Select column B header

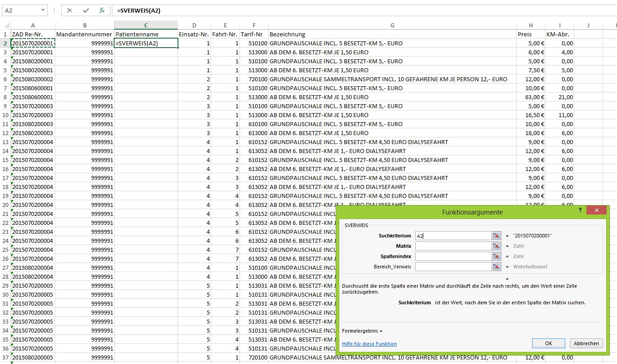pos(84,25)
